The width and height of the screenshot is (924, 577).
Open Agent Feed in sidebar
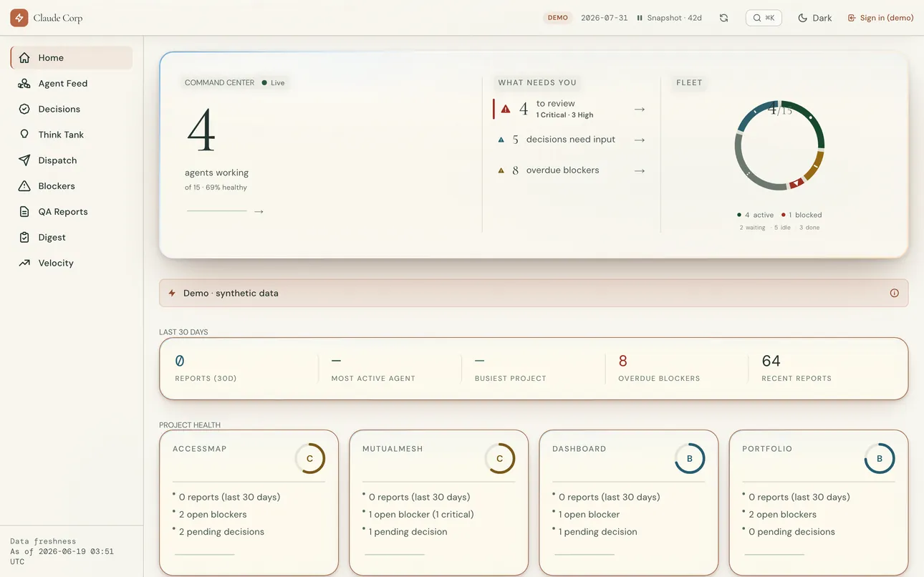[72, 84]
